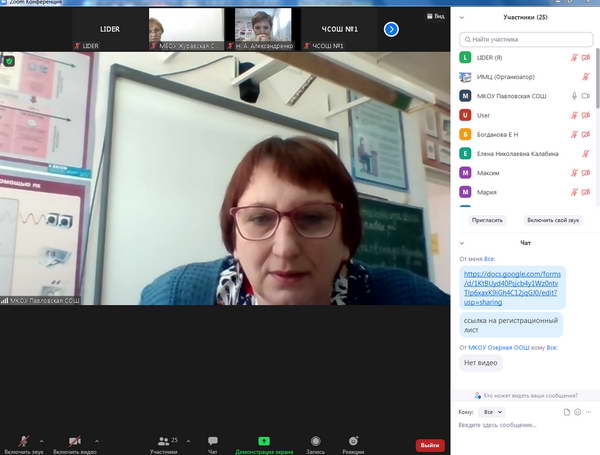The width and height of the screenshot is (600, 455).
Task: Click muted mic icon in ИМЦ row
Action: pyautogui.click(x=586, y=77)
